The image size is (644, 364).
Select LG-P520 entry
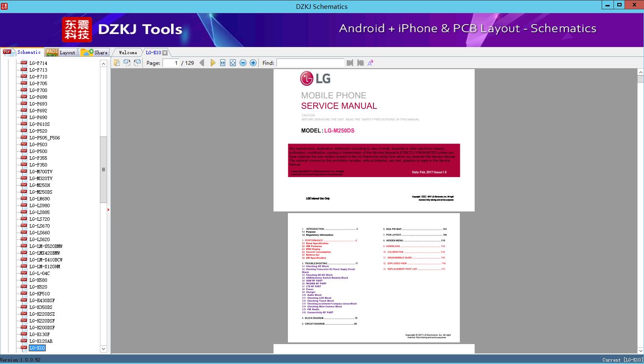38,131
